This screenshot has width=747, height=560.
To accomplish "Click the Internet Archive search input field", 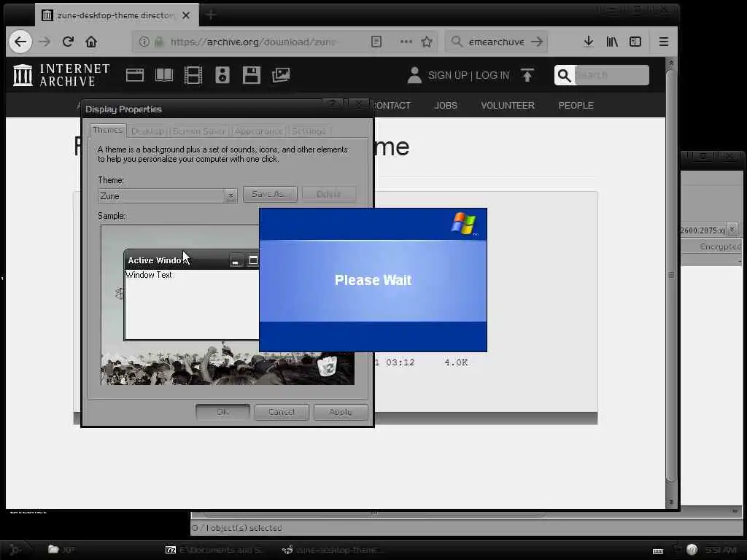I will tap(612, 75).
